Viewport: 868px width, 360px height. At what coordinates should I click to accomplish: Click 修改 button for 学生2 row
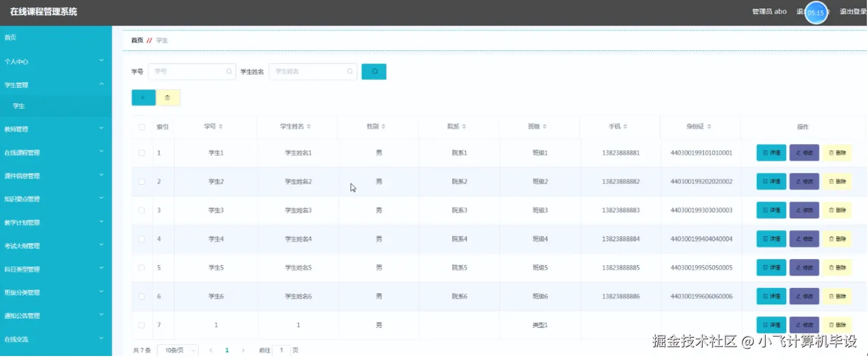[x=804, y=181]
